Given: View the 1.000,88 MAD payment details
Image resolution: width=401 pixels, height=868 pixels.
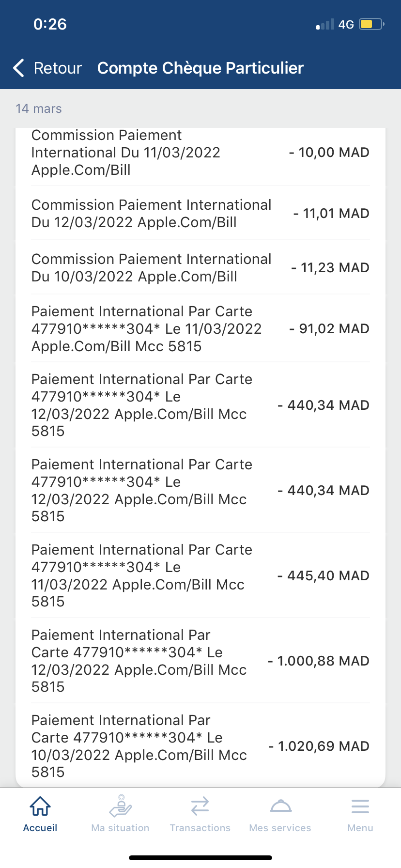Looking at the screenshot, I should (200, 661).
